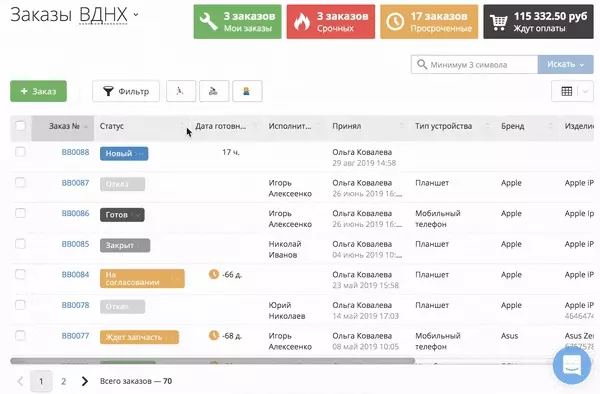Open awaiting payment cart tile

538,22
